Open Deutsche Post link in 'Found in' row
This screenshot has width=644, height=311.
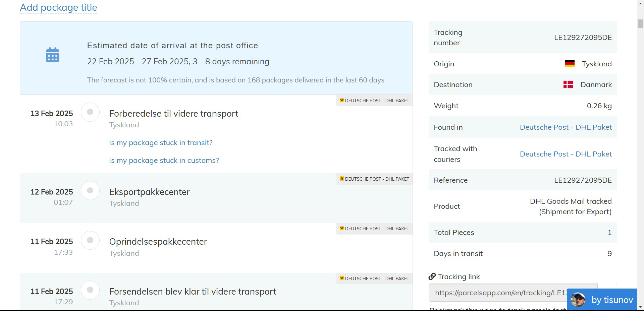(566, 127)
